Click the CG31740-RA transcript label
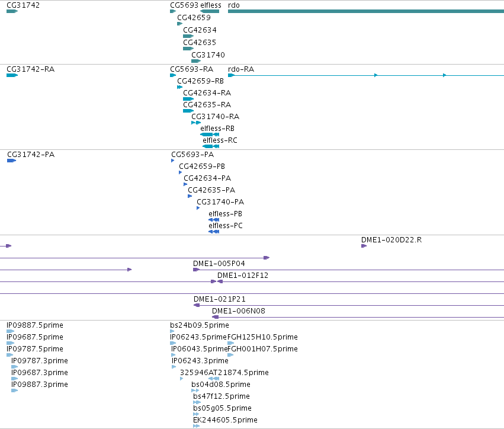This screenshot has width=504, height=429. tap(216, 117)
